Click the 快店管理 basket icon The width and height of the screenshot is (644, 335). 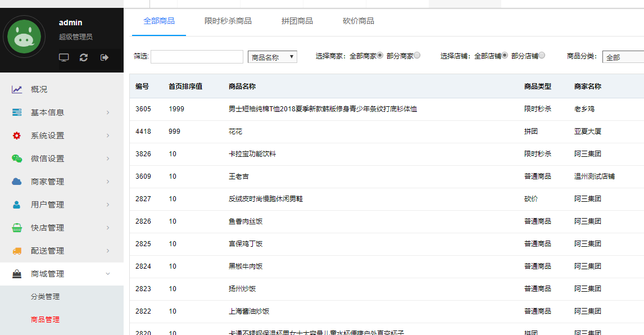tap(17, 227)
